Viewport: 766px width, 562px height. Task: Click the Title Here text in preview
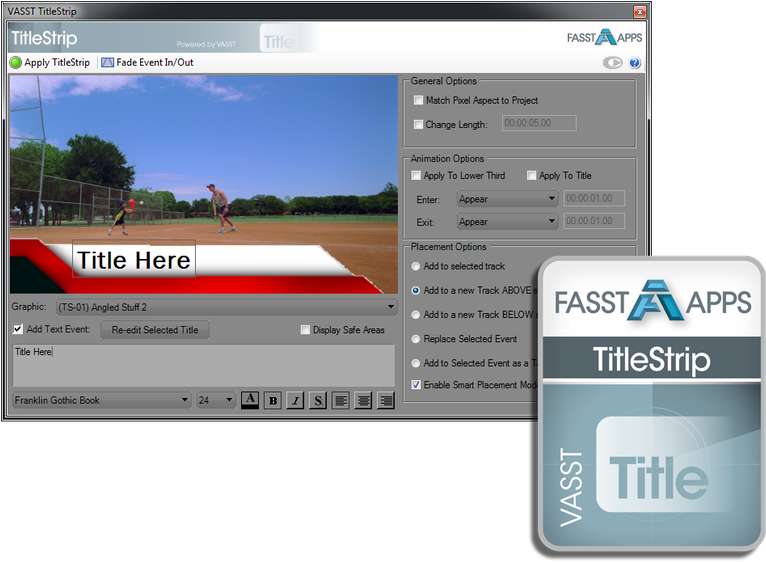coord(134,260)
